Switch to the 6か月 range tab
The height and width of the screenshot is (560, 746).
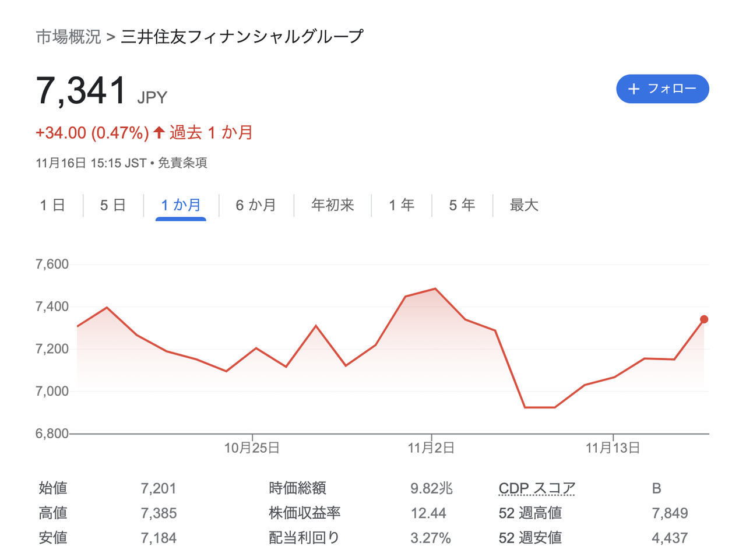(x=256, y=205)
